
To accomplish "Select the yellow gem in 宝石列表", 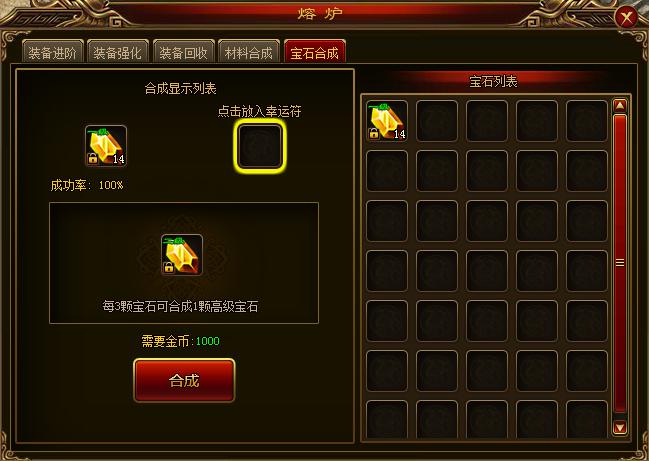I will pyautogui.click(x=387, y=121).
